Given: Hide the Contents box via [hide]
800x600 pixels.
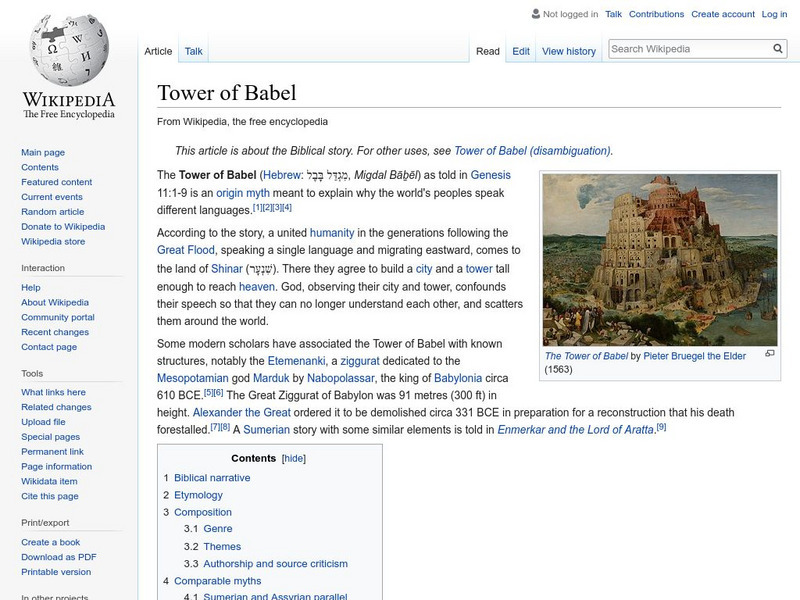Looking at the screenshot, I should 294,458.
